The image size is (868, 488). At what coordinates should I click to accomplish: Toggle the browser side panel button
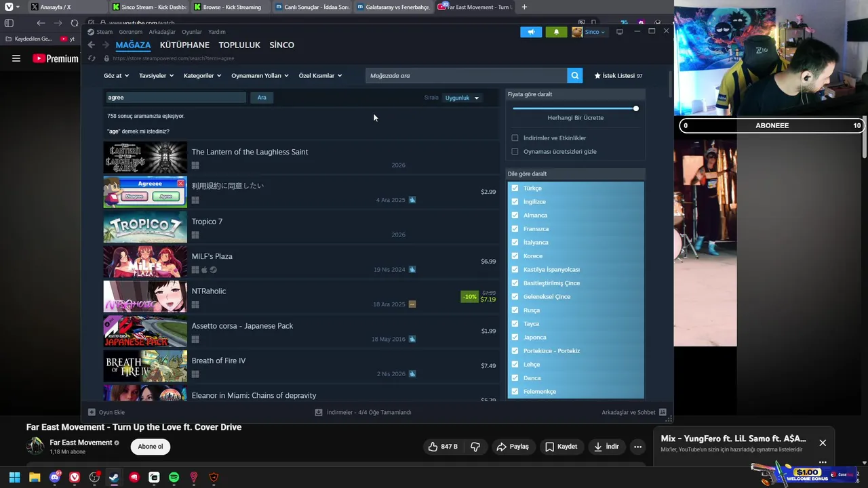coord(9,23)
